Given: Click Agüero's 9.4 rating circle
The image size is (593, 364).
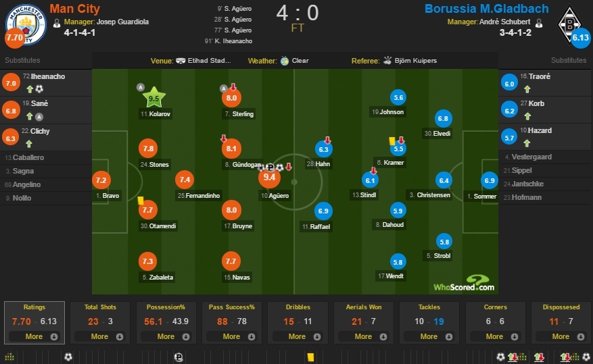Looking at the screenshot, I should coord(270,178).
